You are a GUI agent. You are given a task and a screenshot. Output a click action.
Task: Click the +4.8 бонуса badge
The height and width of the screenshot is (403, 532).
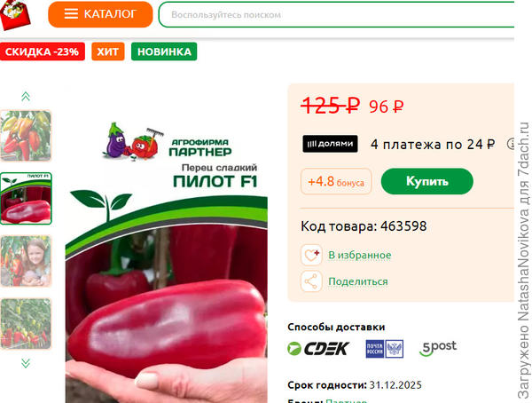336,182
